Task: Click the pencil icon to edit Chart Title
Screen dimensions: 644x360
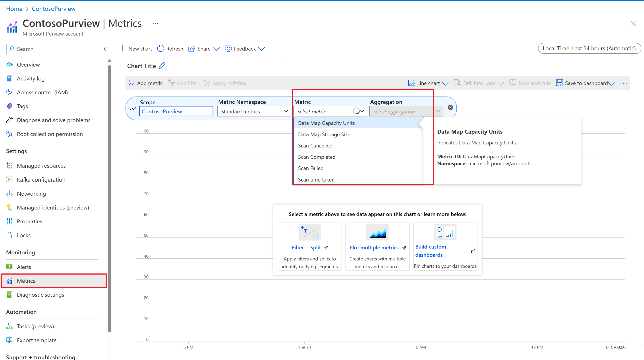Action: coord(162,66)
